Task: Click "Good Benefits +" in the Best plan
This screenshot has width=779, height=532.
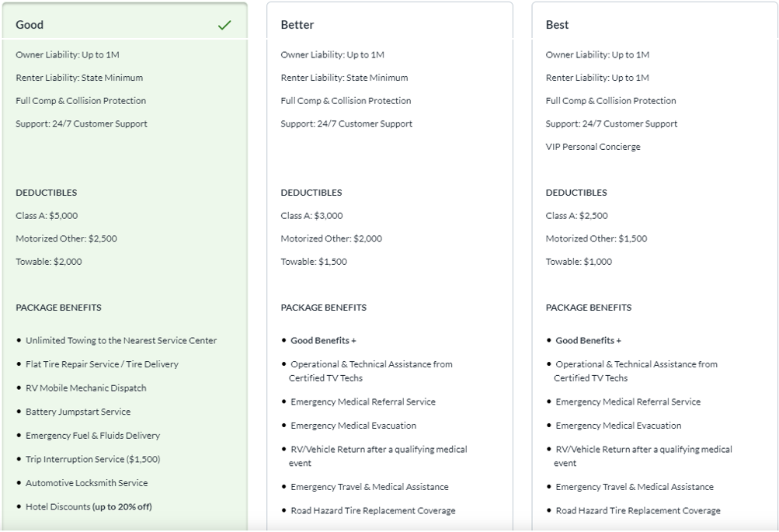Action: 588,341
